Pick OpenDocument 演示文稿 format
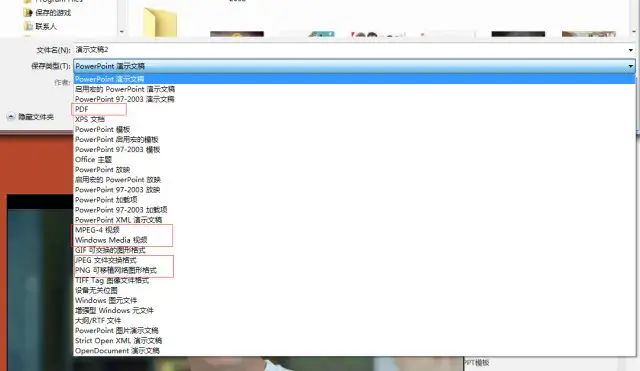The width and height of the screenshot is (640, 371). [x=354, y=351]
